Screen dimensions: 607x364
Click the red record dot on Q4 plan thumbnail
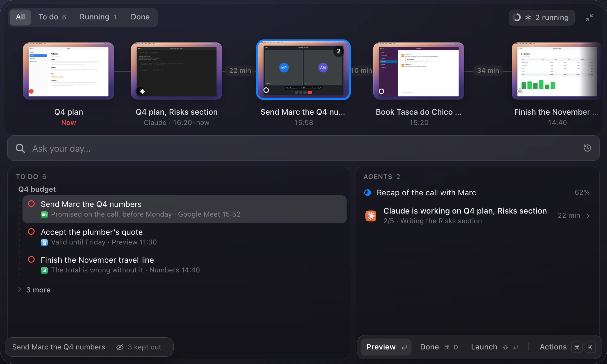tap(31, 91)
